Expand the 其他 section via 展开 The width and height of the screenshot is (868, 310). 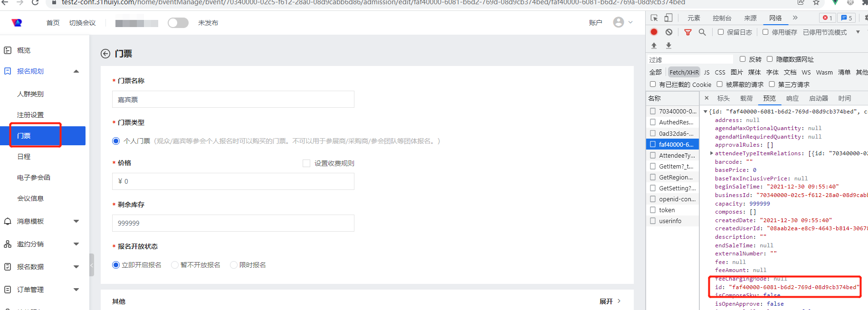coord(610,301)
